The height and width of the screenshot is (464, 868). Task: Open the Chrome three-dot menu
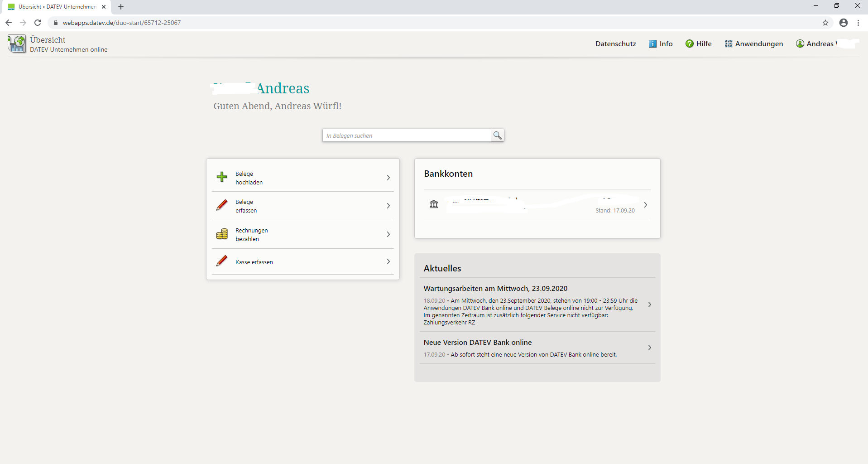pyautogui.click(x=858, y=23)
